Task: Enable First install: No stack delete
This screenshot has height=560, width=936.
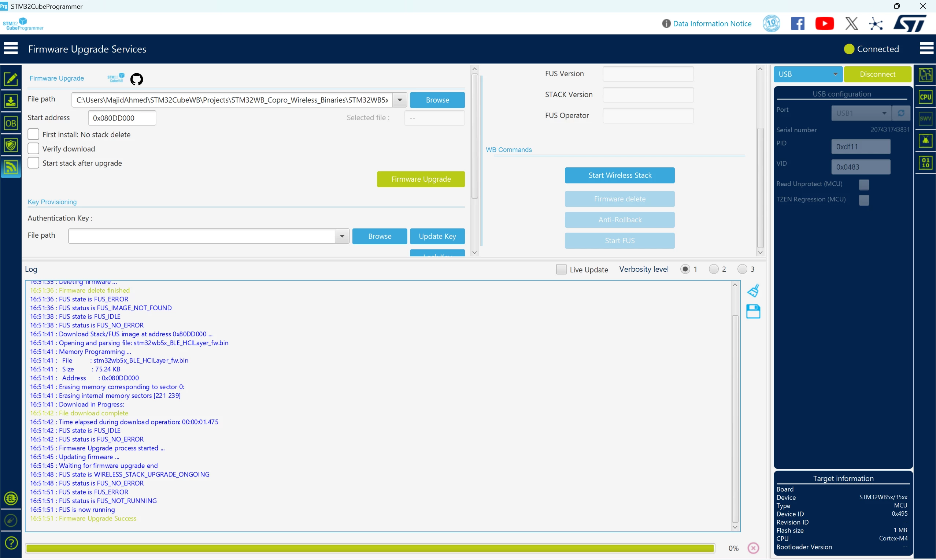Action: click(33, 134)
